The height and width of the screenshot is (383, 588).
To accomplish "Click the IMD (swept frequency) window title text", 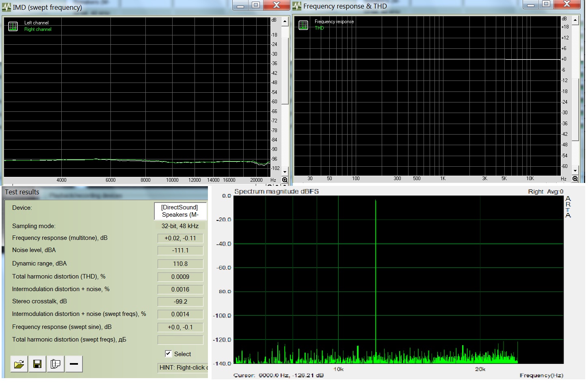I will [x=47, y=7].
